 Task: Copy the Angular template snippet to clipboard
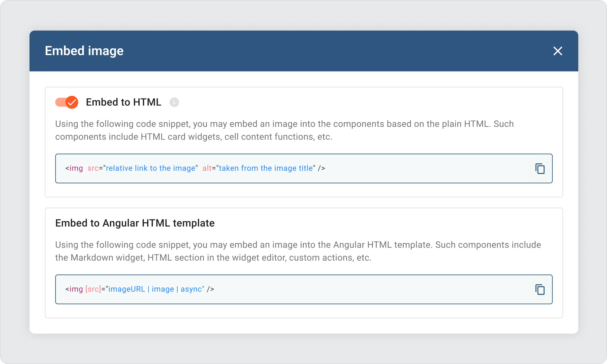[540, 289]
